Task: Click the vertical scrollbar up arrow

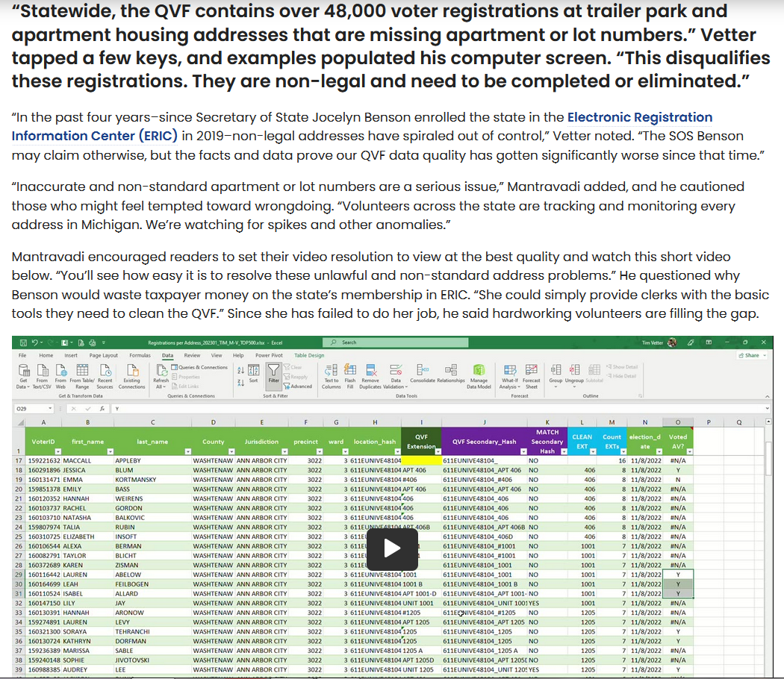Action: [768, 422]
